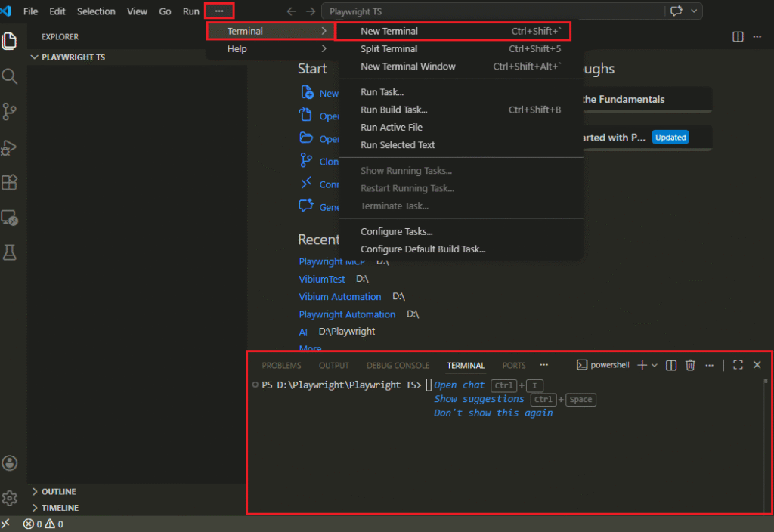Open the Edit menu
The image size is (774, 532).
[x=57, y=11]
